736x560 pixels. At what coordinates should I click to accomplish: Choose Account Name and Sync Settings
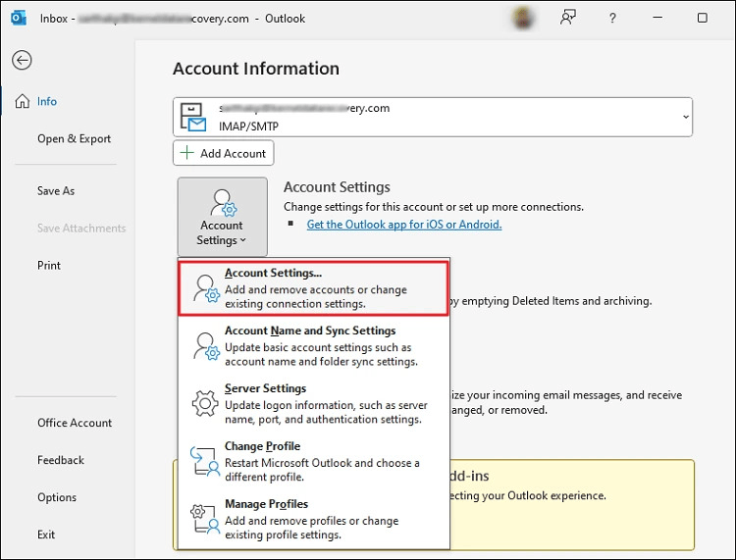[x=313, y=345]
